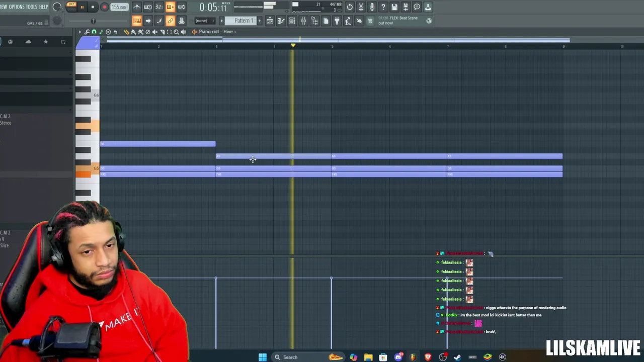Select the piano roll Select tool
This screenshot has height=362, width=644.
click(169, 32)
